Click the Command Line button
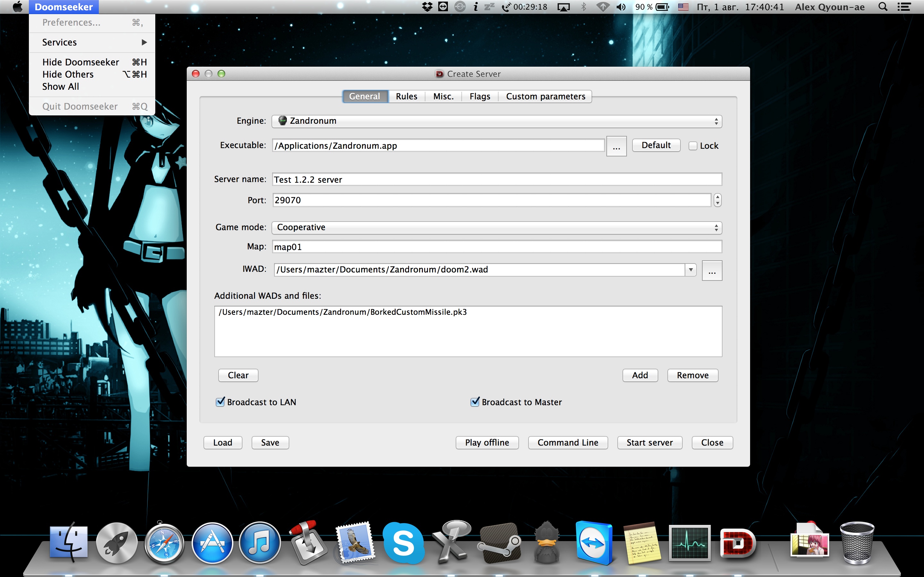The width and height of the screenshot is (924, 577). pyautogui.click(x=567, y=443)
